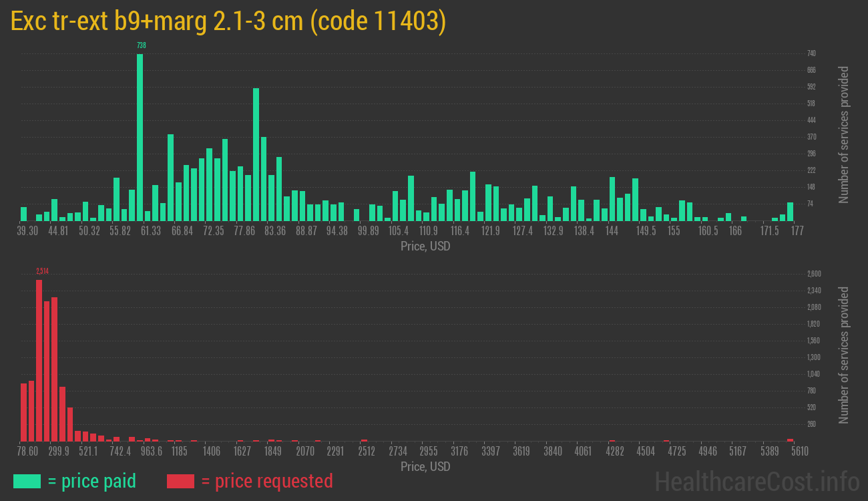Image resolution: width=868 pixels, height=501 pixels.
Task: Click the tallest red bar labeled 2,514
Action: [x=39, y=359]
